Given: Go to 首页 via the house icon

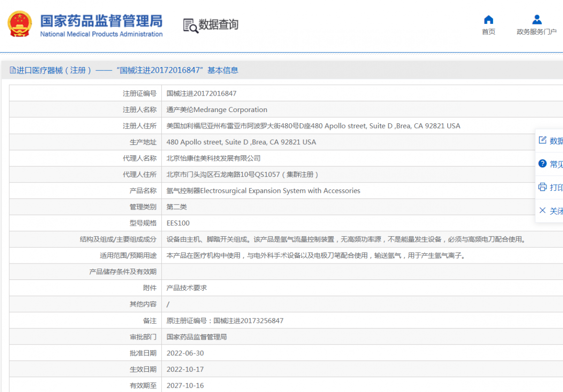Looking at the screenshot, I should click(488, 20).
